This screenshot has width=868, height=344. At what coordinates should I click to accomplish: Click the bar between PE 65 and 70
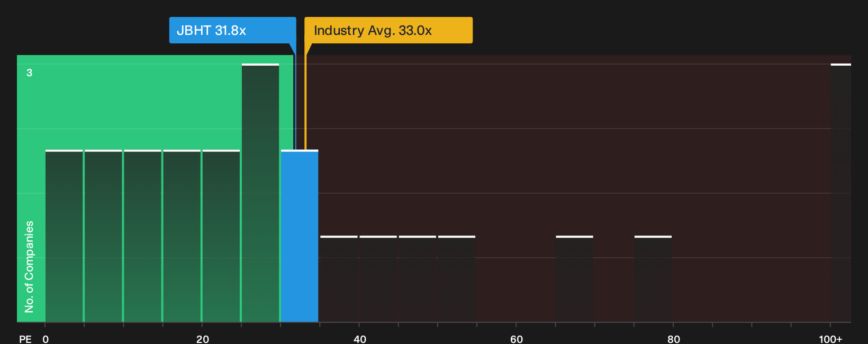click(x=574, y=279)
